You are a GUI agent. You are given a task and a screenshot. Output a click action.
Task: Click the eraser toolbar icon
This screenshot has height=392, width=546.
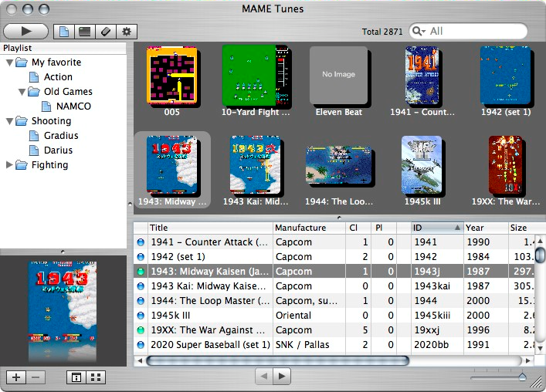pos(106,32)
